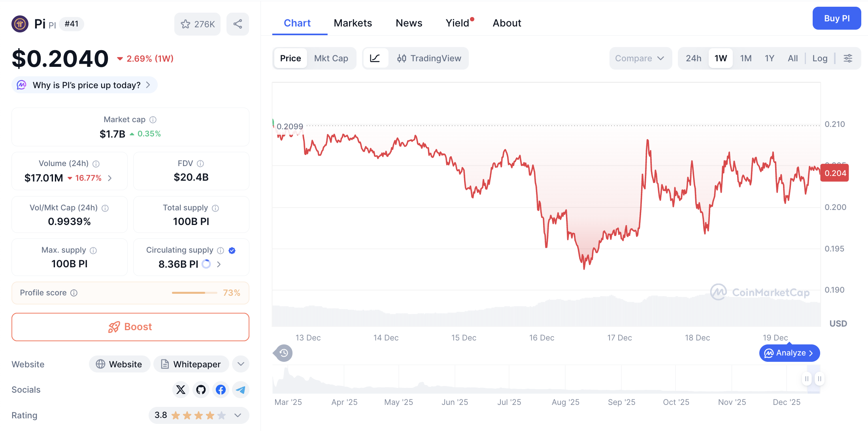Add Pi to watchlist via star
Screen dimensions: 868x431
click(x=185, y=24)
